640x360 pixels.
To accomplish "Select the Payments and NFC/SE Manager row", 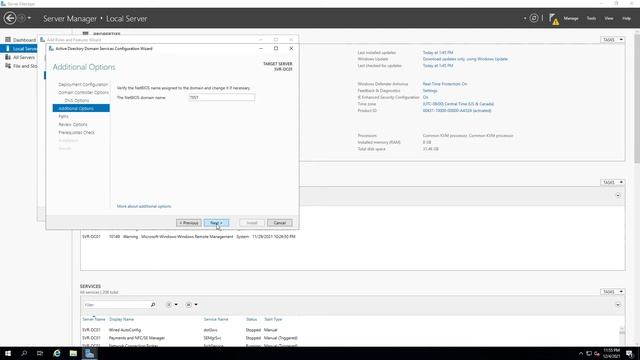I will (351, 338).
